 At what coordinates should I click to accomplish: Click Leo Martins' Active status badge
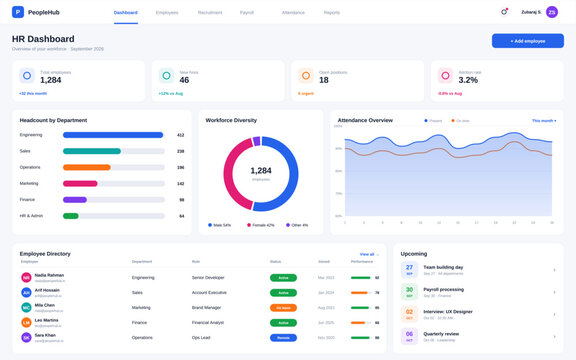click(x=283, y=323)
